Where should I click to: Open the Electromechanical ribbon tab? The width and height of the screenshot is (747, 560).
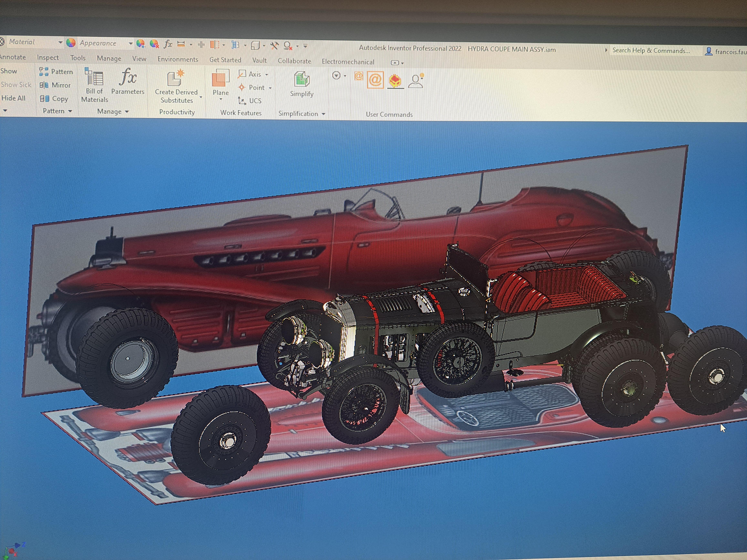point(348,62)
